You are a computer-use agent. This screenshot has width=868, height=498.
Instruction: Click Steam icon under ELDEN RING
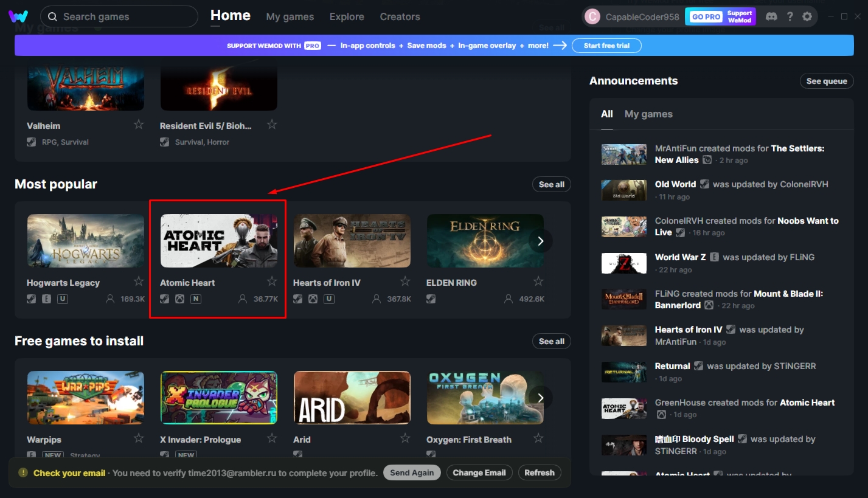[x=431, y=299]
